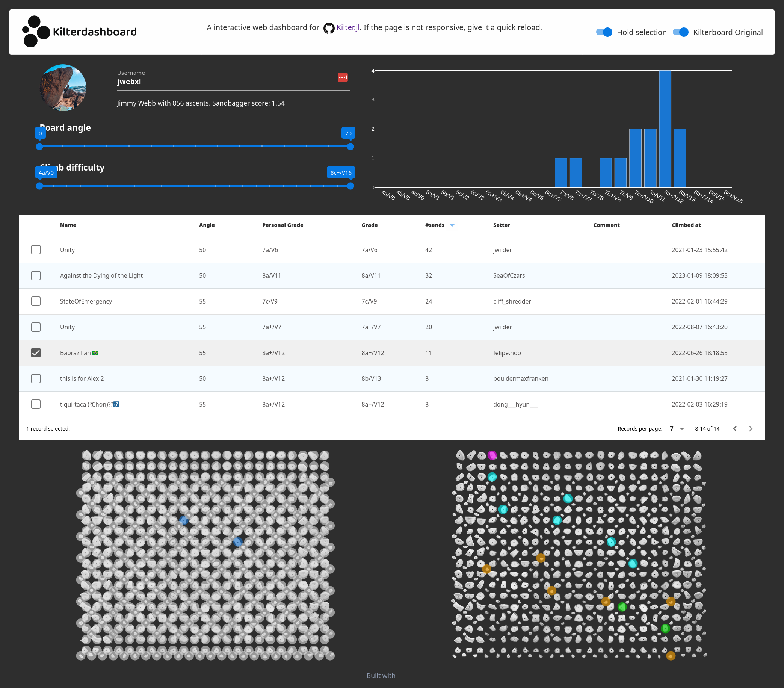The image size is (784, 688).
Task: Open the Records per page dropdown
Action: coord(677,429)
